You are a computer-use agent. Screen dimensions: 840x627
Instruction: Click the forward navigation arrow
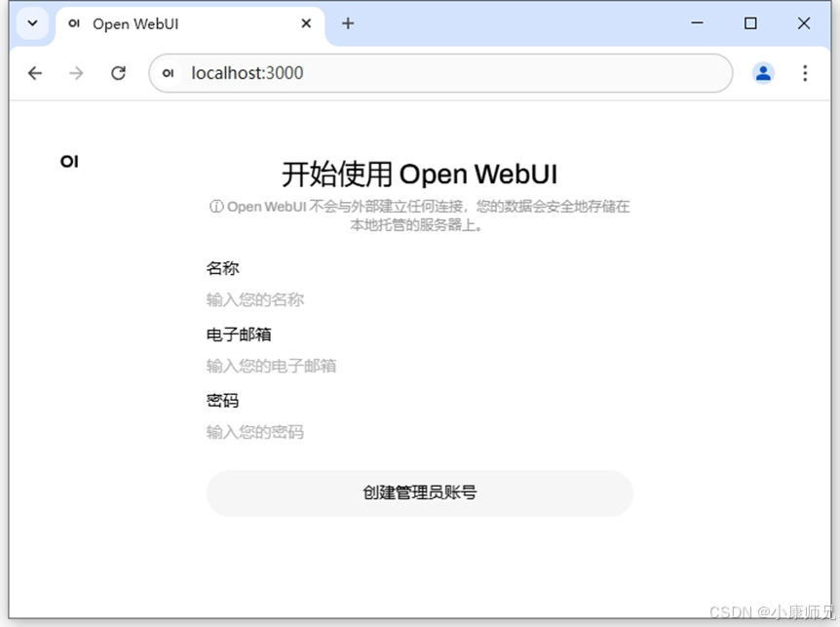click(76, 72)
